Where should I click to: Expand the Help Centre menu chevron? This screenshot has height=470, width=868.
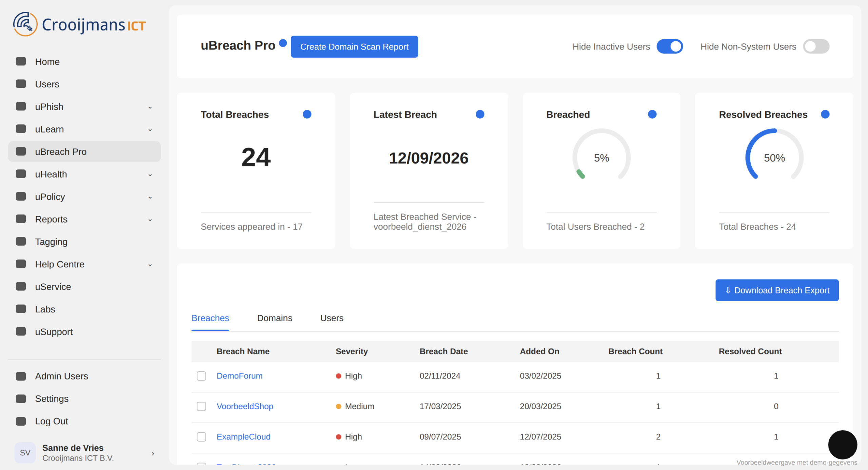[150, 265]
